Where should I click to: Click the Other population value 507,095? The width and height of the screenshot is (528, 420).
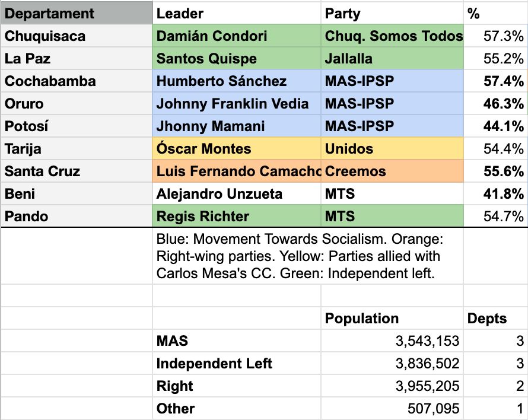click(392, 408)
